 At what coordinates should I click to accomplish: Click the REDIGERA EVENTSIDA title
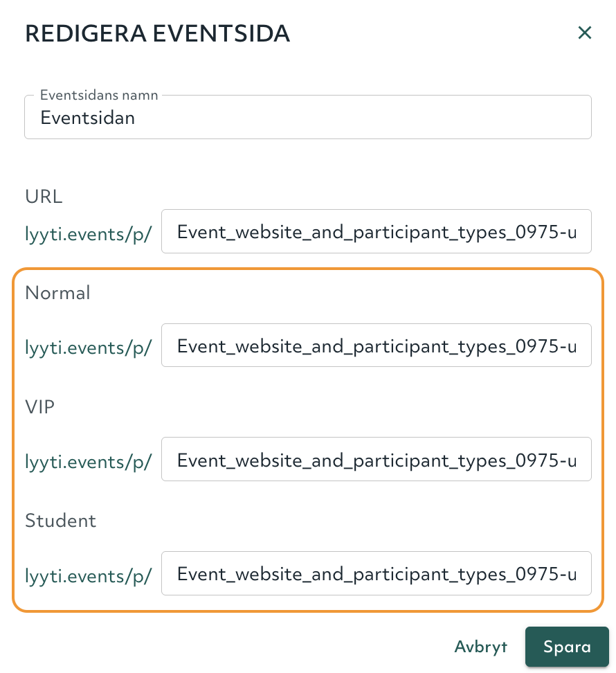click(157, 33)
